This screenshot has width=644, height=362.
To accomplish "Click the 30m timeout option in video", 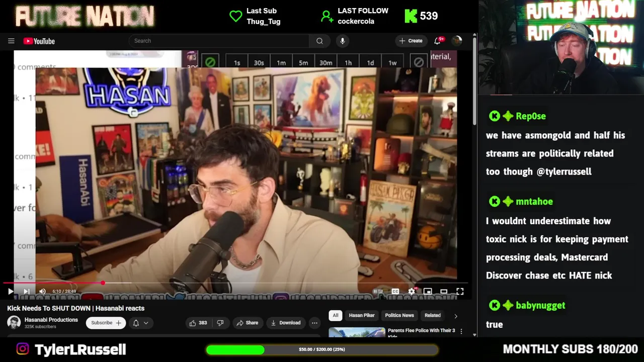I will pos(326,63).
